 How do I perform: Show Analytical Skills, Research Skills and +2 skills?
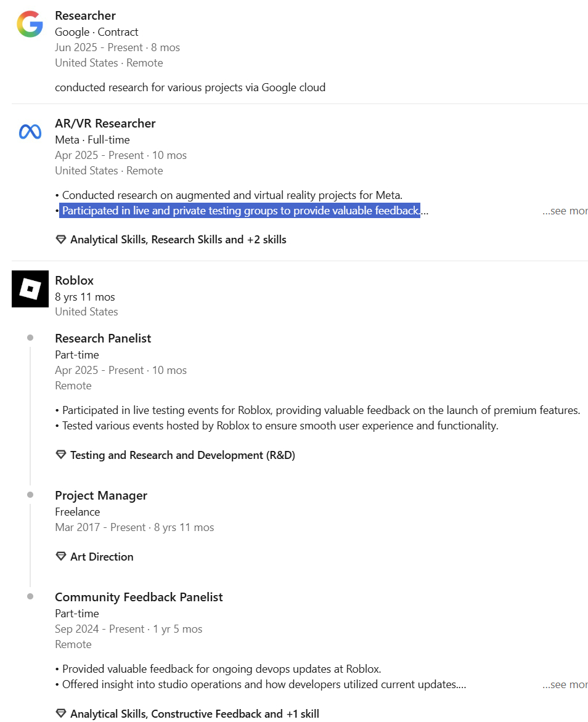click(178, 240)
